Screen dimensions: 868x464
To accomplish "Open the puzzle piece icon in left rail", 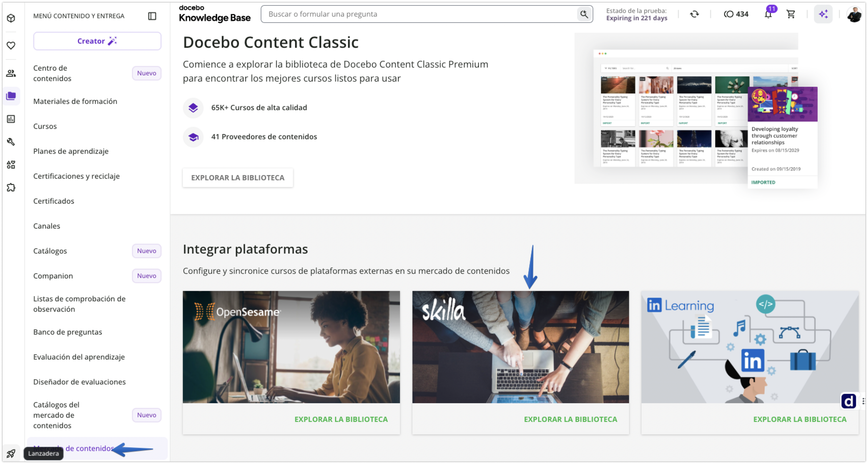I will 11,188.
